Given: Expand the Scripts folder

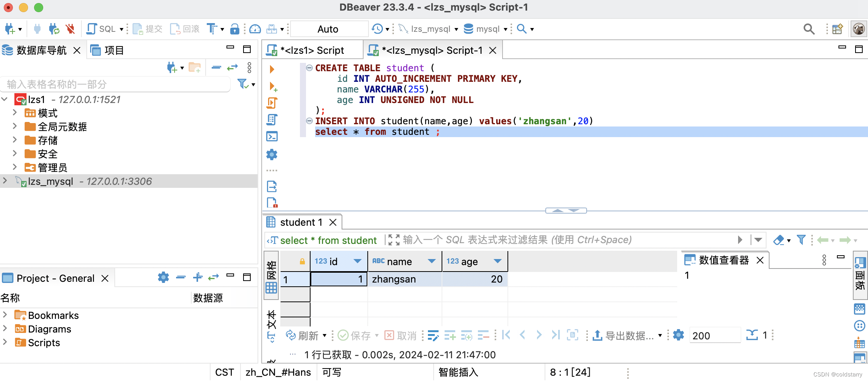Looking at the screenshot, I should pyautogui.click(x=5, y=342).
